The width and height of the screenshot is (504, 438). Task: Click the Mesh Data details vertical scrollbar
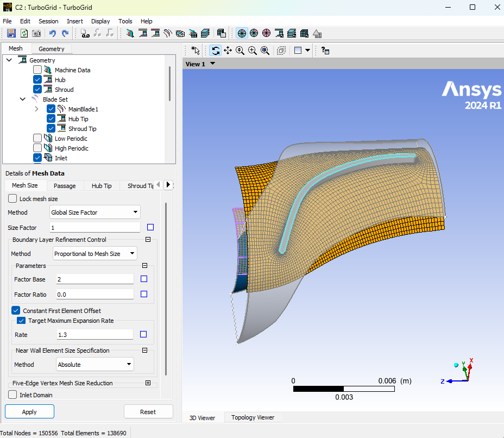(166, 289)
